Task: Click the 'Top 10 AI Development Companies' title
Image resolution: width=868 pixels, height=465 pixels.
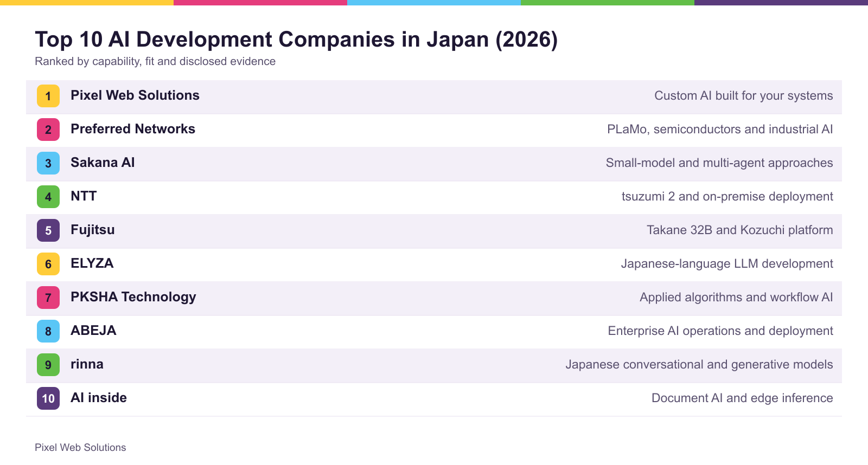Action: pos(296,40)
